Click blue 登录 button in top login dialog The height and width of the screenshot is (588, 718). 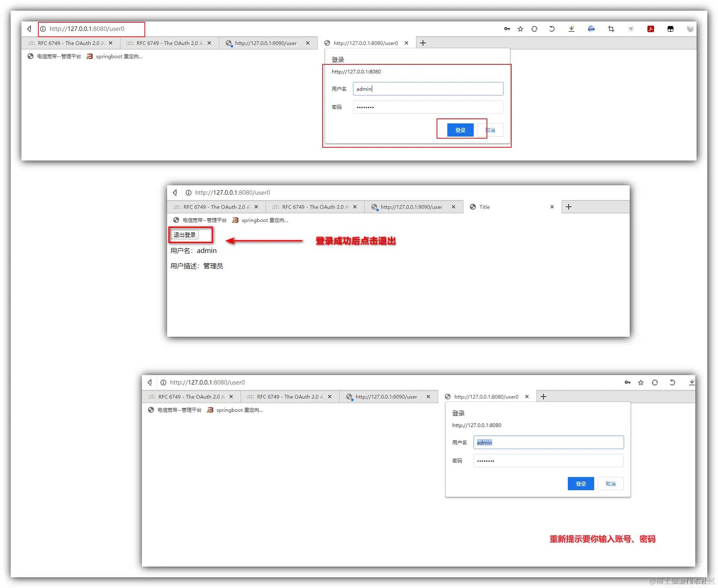coord(460,130)
